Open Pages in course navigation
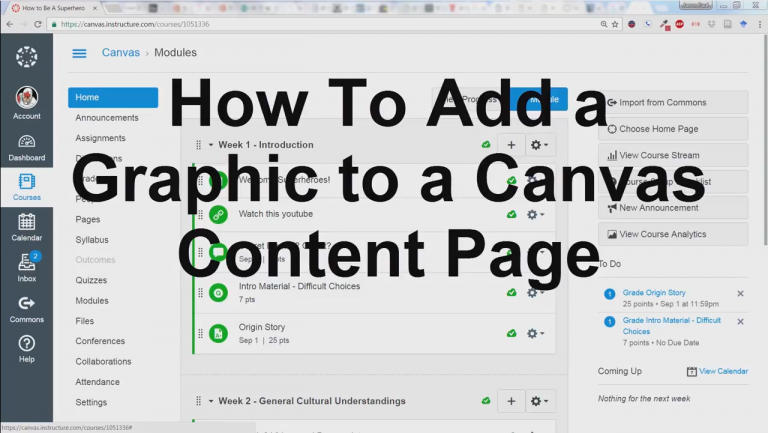Image resolution: width=768 pixels, height=433 pixels. point(88,219)
